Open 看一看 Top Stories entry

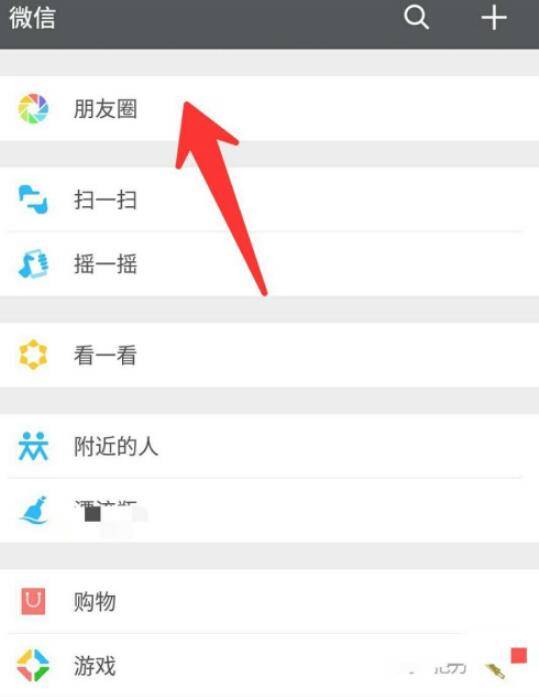(269, 355)
